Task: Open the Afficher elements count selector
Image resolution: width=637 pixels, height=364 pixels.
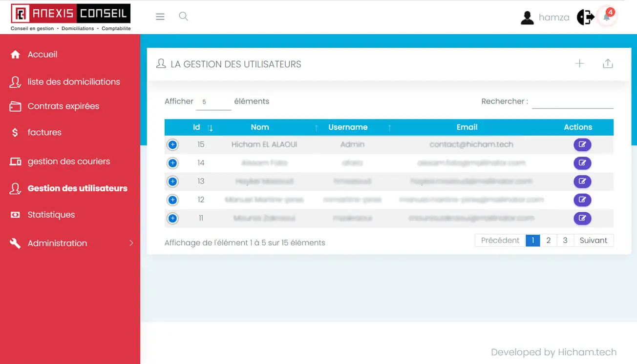Action: (213, 102)
